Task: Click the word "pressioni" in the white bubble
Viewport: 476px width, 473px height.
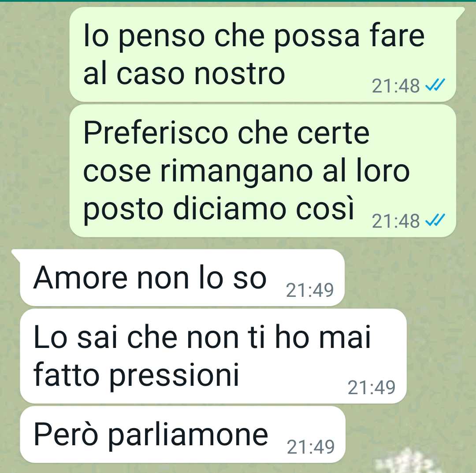Action: tap(174, 376)
